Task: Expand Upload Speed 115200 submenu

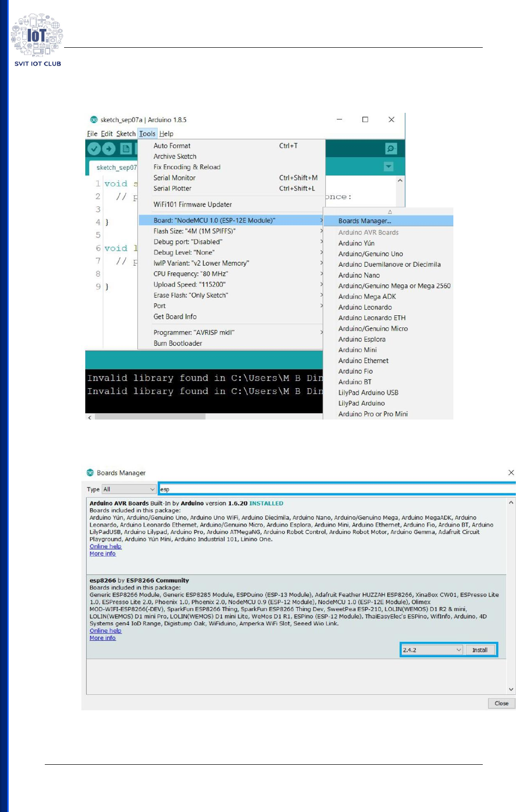Action: (x=231, y=284)
